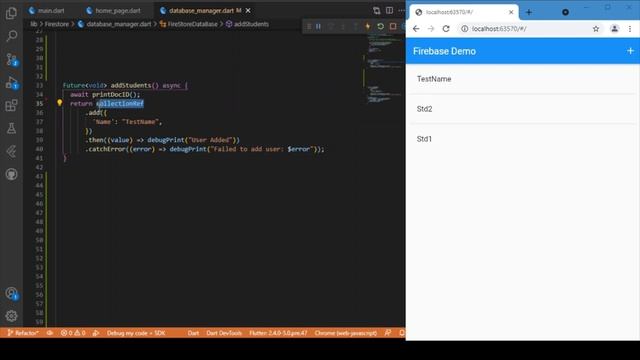Image resolution: width=640 pixels, height=360 pixels.
Task: Add student with plus button
Action: (630, 51)
